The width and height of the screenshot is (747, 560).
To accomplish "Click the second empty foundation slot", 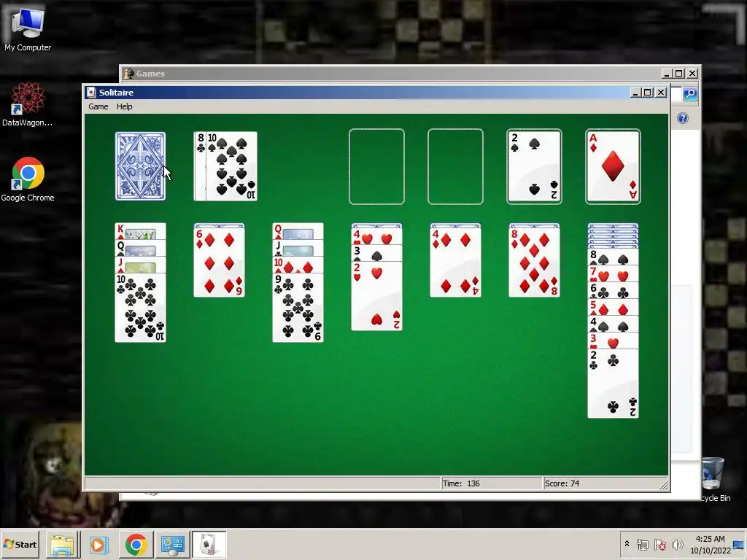I will coord(455,166).
